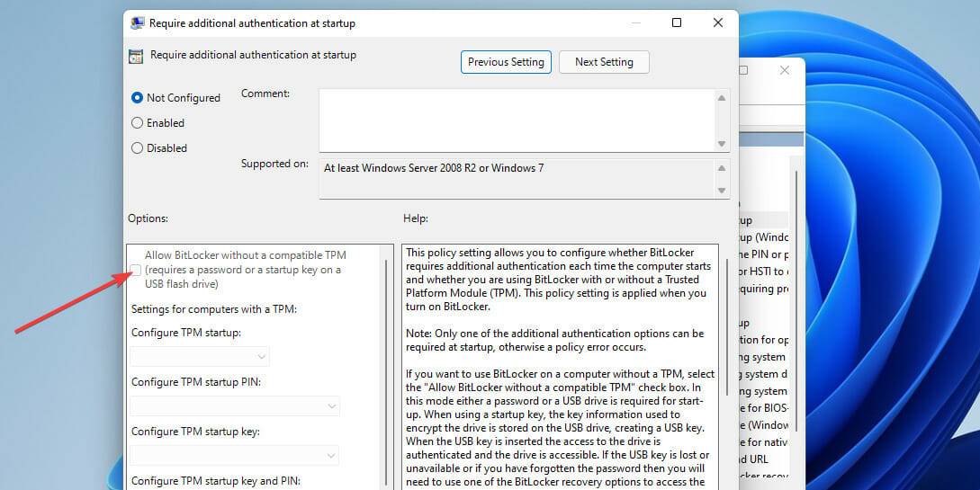Close the background Group Policy window

[785, 70]
